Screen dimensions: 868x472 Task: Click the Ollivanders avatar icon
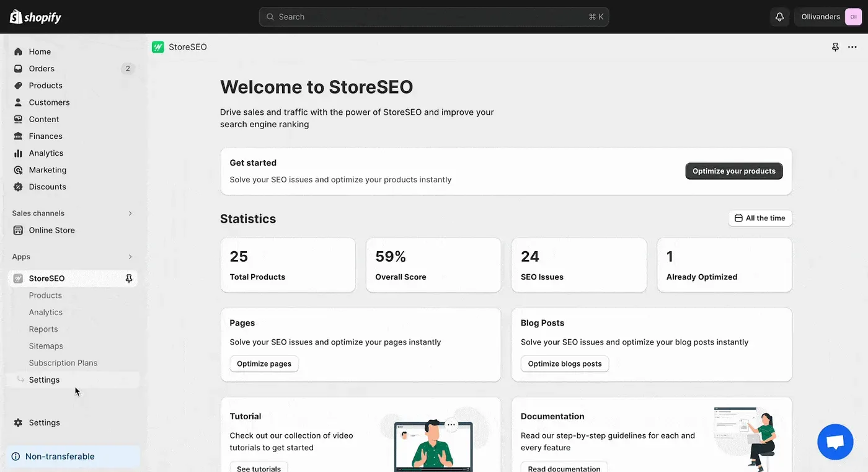coord(853,17)
